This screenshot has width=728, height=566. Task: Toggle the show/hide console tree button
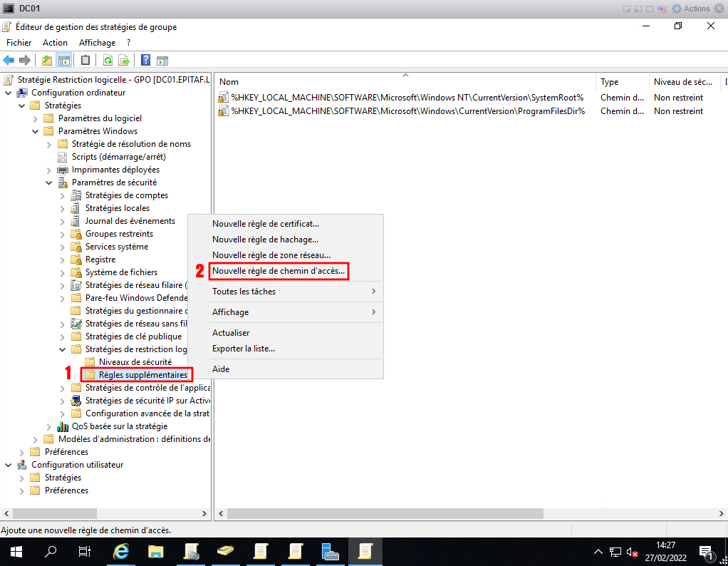pyautogui.click(x=64, y=60)
